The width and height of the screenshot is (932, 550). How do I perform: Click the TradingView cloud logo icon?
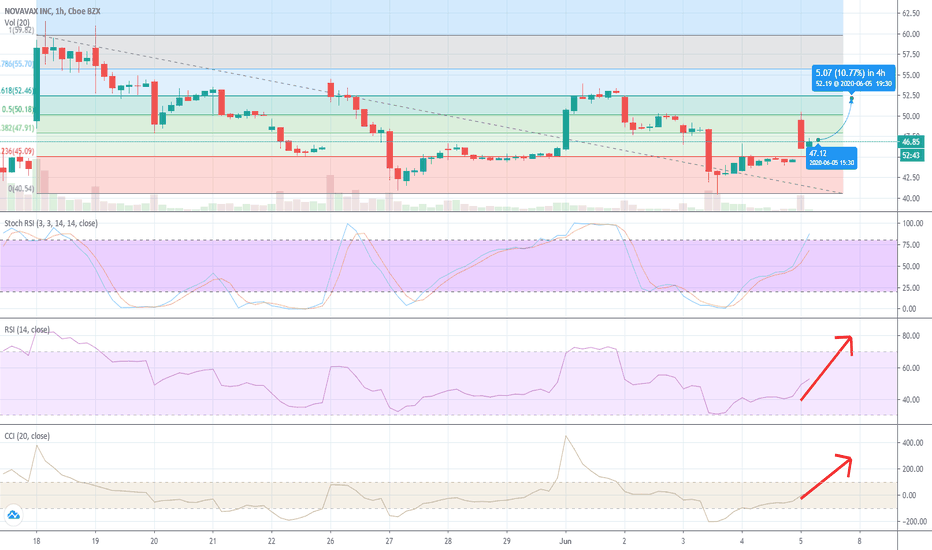13,515
